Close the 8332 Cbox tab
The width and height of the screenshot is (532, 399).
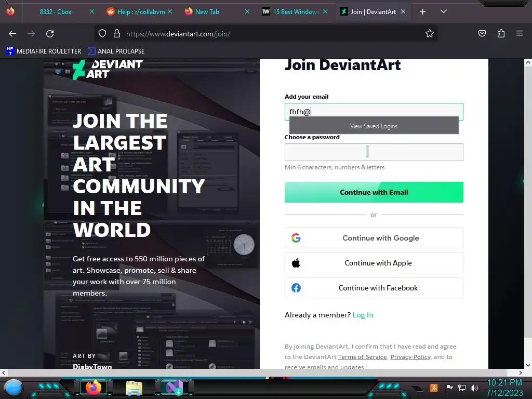(92, 12)
